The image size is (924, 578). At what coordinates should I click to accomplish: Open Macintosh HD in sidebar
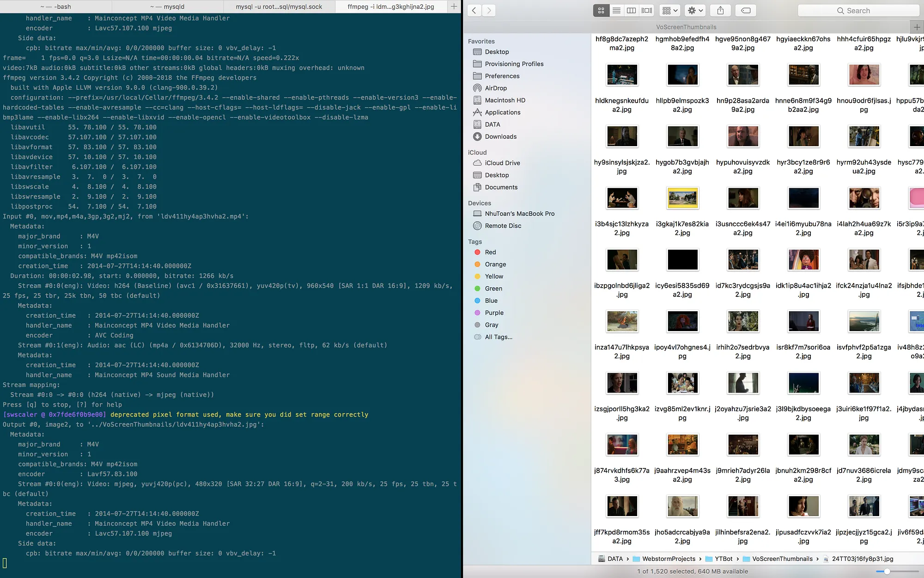tap(505, 100)
